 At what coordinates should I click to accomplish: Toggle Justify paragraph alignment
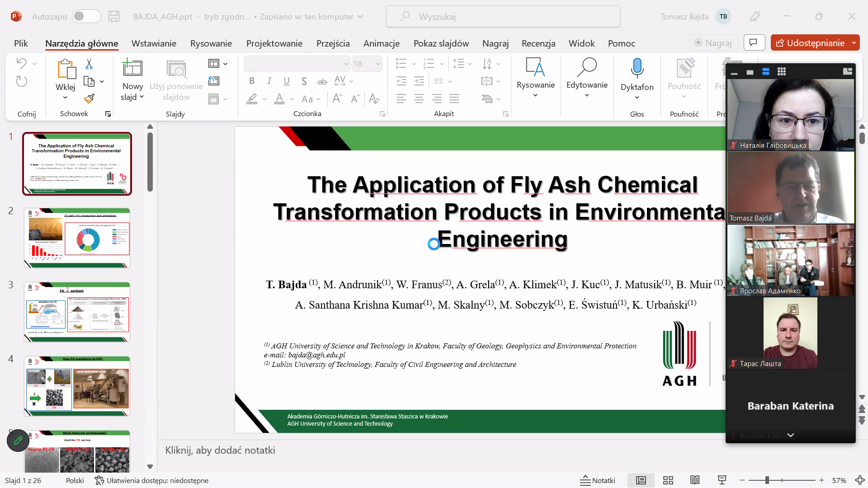454,99
